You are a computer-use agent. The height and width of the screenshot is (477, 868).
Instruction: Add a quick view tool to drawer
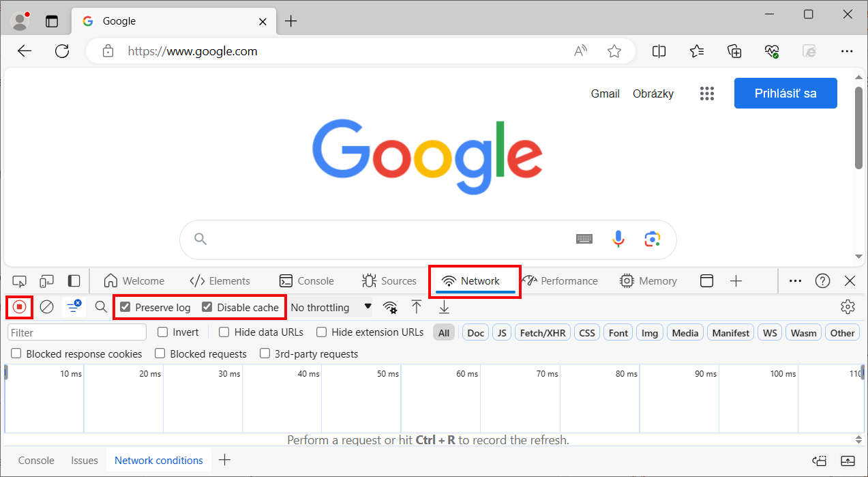click(x=224, y=461)
